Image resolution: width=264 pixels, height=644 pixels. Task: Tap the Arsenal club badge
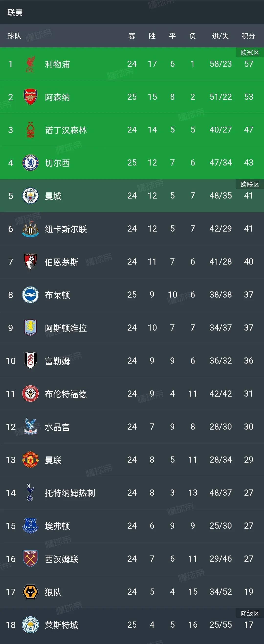pos(30,97)
